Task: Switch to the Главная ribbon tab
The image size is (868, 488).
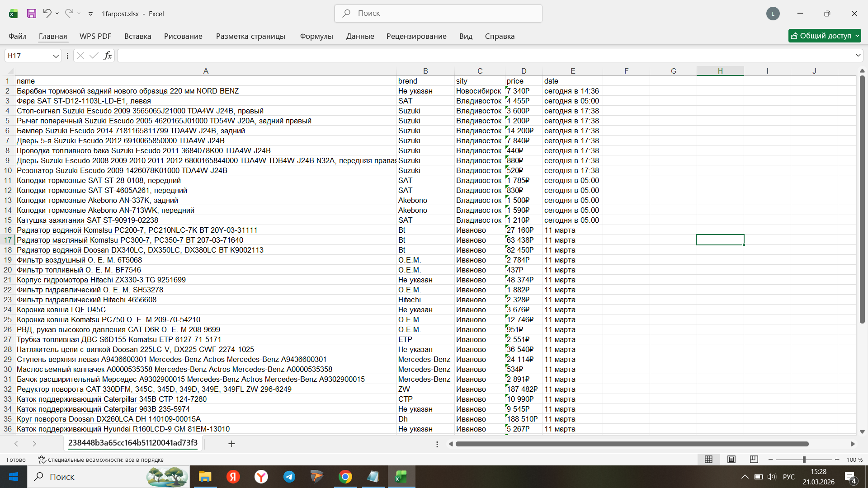Action: pyautogui.click(x=53, y=36)
